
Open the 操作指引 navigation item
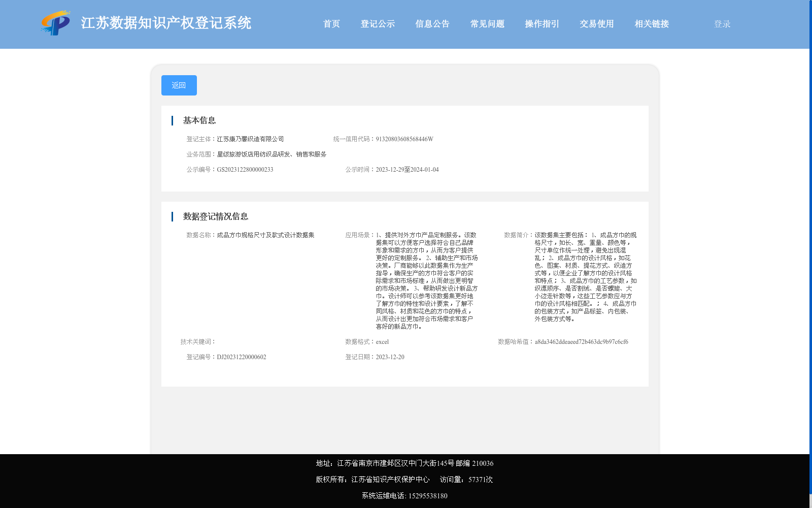pyautogui.click(x=541, y=23)
